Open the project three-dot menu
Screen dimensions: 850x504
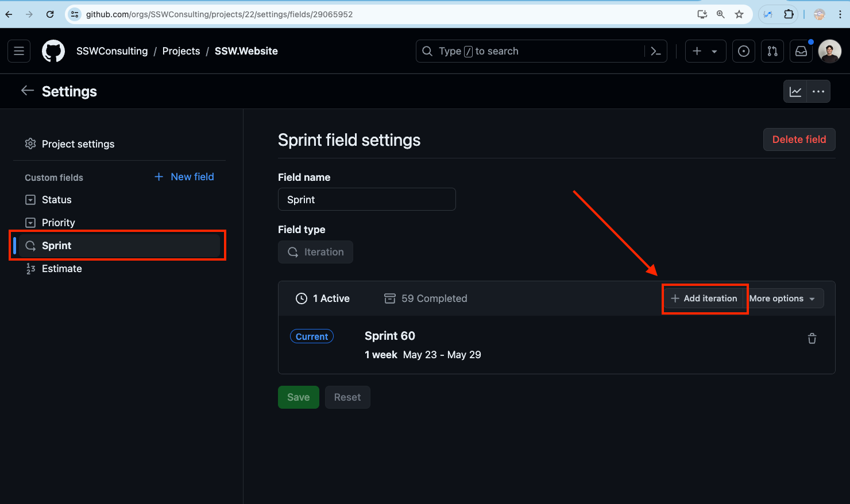pyautogui.click(x=818, y=91)
